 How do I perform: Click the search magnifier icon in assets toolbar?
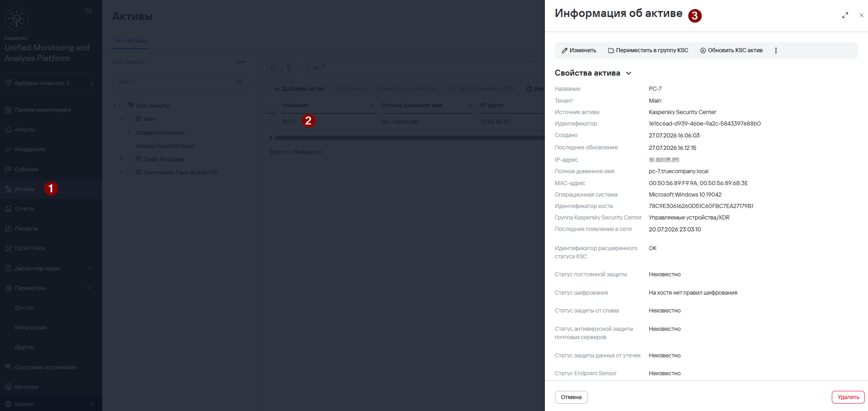pyautogui.click(x=274, y=68)
